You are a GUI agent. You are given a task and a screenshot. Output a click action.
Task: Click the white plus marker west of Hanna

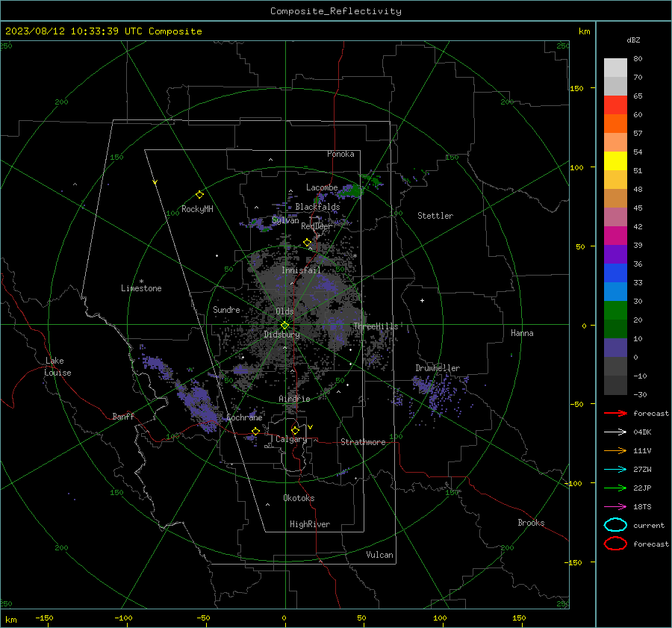click(x=422, y=300)
